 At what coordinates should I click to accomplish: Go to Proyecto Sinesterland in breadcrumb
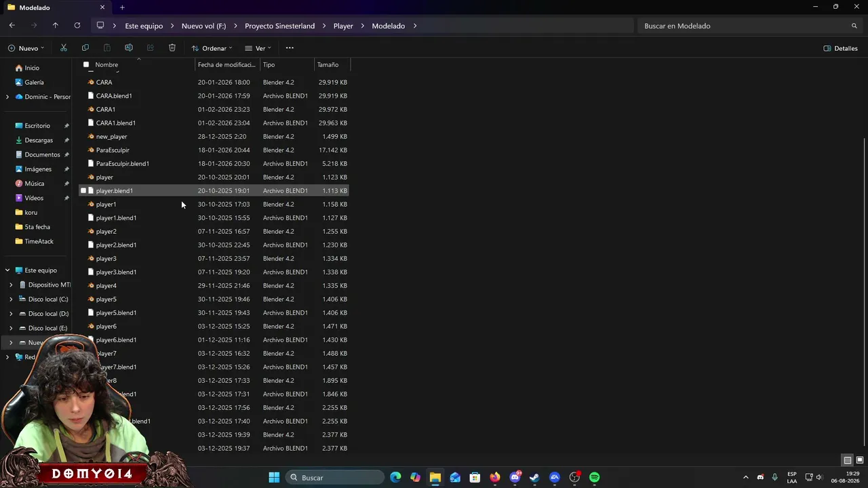click(279, 26)
